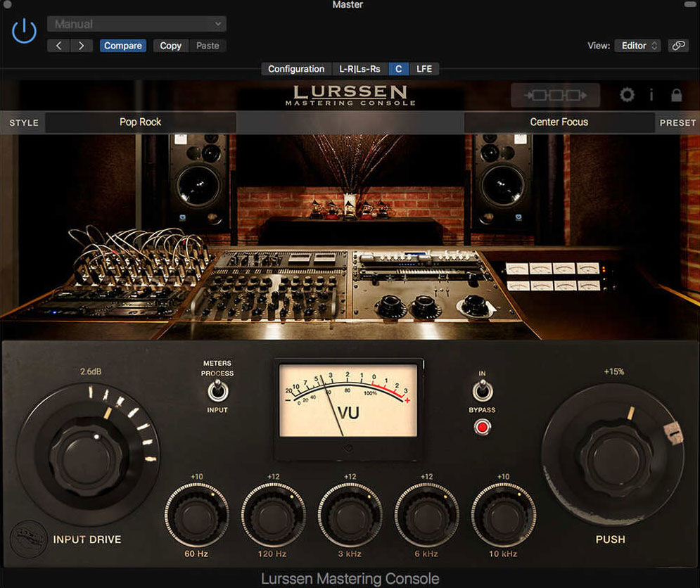Click the VU meter display
The width and height of the screenshot is (700, 588).
pyautogui.click(x=348, y=400)
